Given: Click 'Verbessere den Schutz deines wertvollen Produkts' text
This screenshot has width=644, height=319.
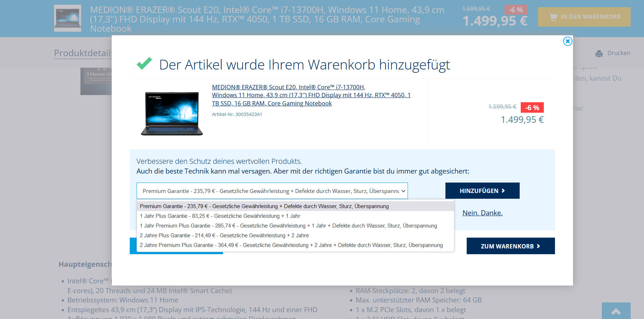Looking at the screenshot, I should pyautogui.click(x=219, y=161).
